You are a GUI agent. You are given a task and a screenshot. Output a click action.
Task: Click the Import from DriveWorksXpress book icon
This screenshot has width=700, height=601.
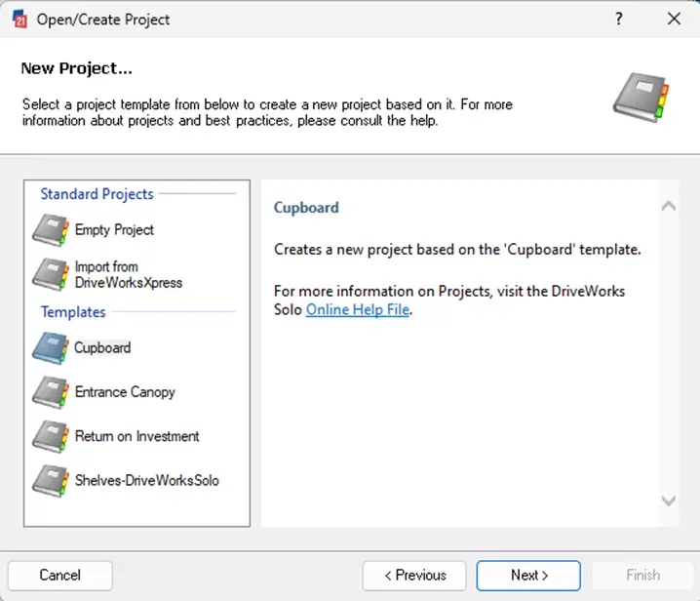tap(51, 274)
